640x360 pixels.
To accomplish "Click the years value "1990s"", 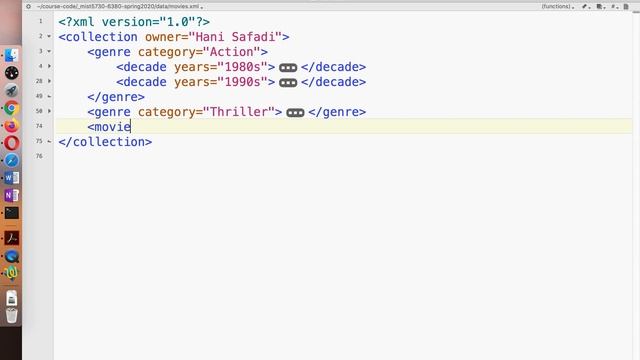I will (x=242, y=82).
